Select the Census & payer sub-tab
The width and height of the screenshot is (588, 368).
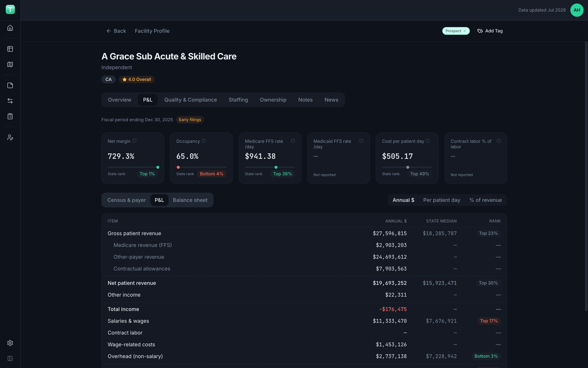pos(127,200)
